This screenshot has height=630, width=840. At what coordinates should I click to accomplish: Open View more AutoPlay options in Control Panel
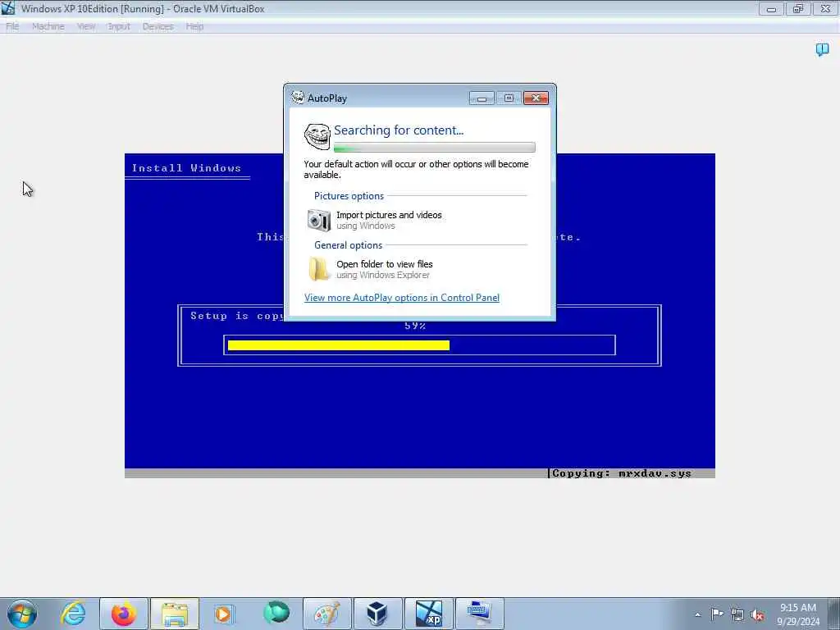coord(402,298)
